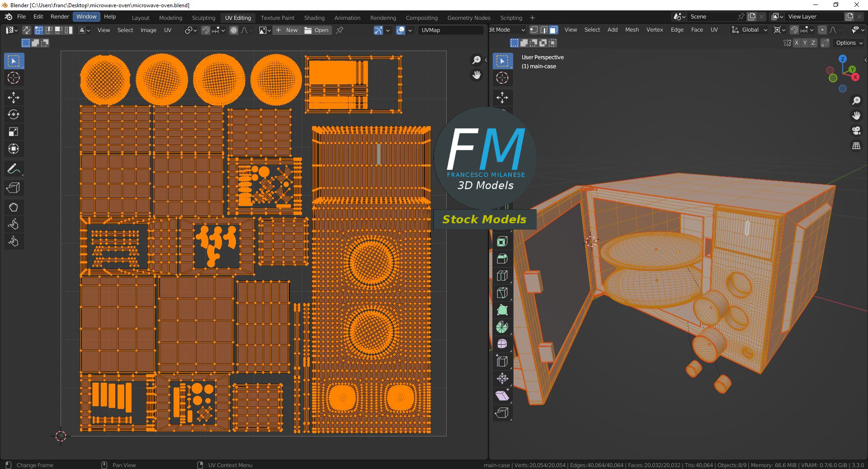Expand the Options dropdown in viewport
This screenshot has height=469, width=868.
tap(849, 43)
